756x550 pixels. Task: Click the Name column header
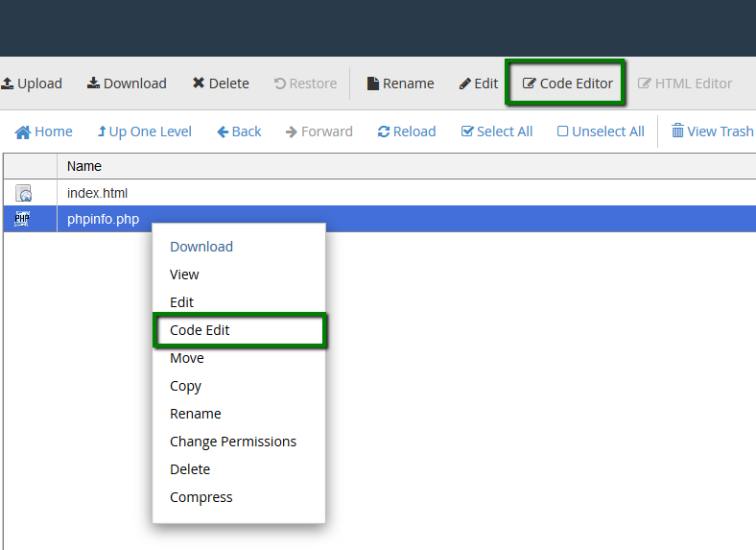[84, 166]
